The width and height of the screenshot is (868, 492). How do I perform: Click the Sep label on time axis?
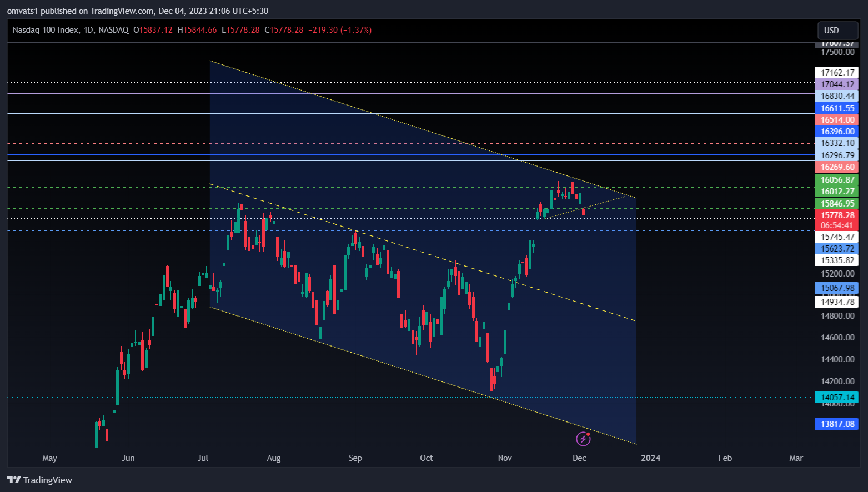click(355, 458)
